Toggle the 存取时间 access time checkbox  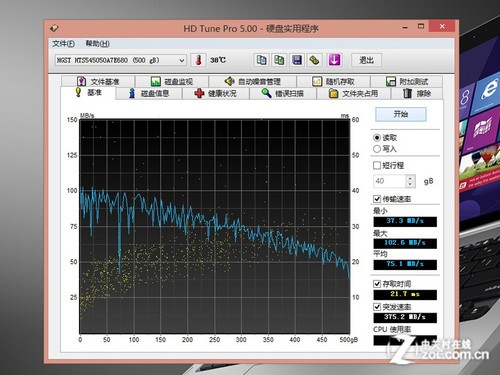click(x=377, y=284)
